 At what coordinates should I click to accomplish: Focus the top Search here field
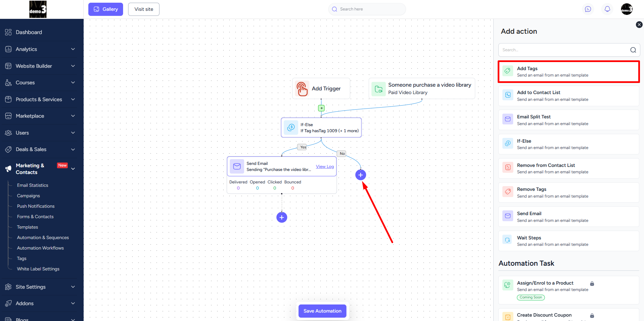367,9
